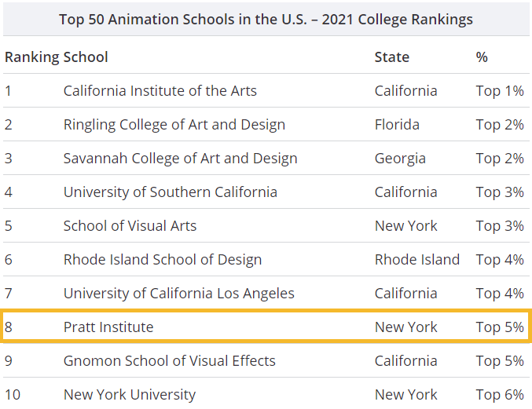Viewport: 532px width, 409px height.
Task: Select University of Southern California
Action: click(170, 192)
